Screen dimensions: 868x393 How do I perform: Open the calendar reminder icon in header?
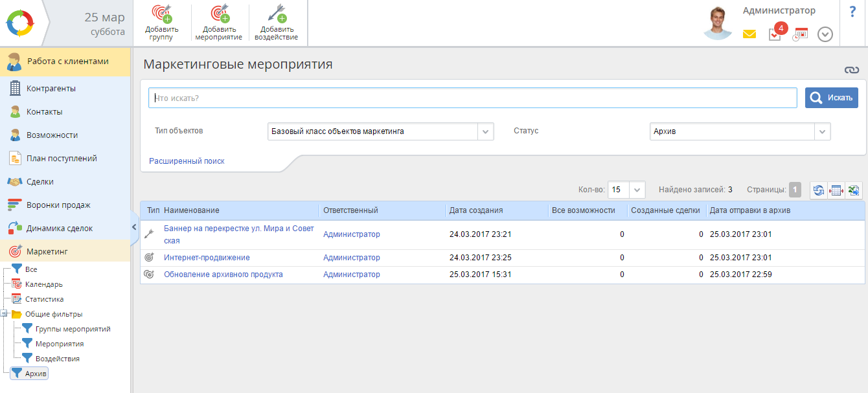pyautogui.click(x=801, y=34)
